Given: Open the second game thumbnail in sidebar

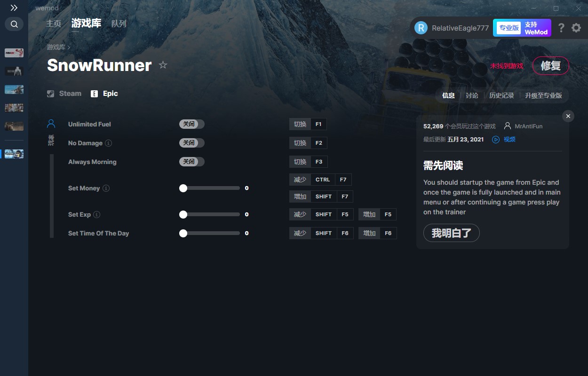Looking at the screenshot, I should tap(14, 71).
